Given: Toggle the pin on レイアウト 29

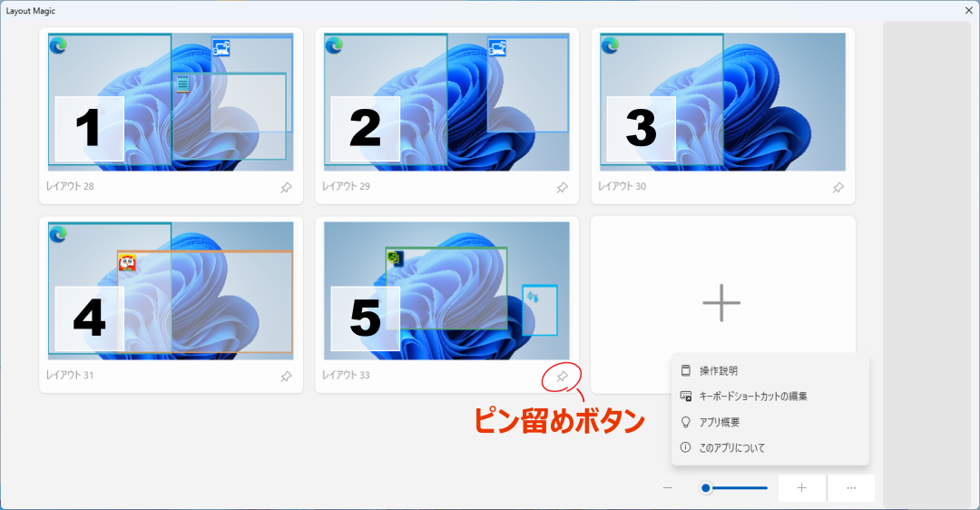Looking at the screenshot, I should [563, 188].
